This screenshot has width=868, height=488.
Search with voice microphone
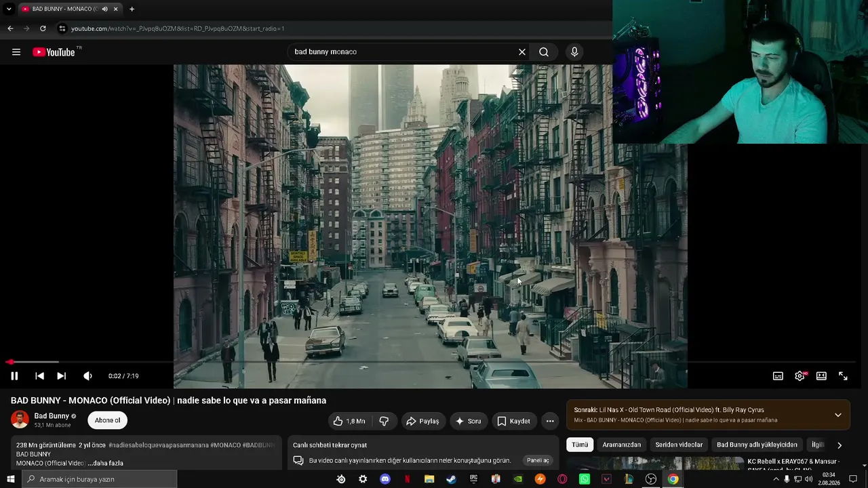(574, 52)
